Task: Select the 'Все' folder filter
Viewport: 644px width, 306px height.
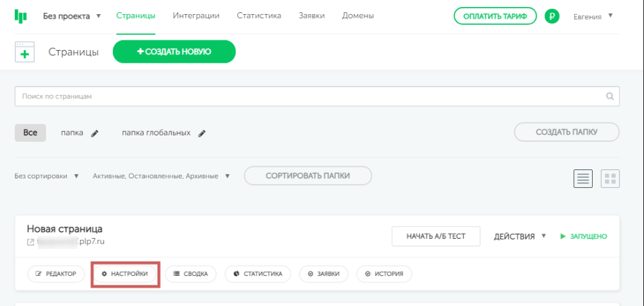Action: [x=30, y=133]
